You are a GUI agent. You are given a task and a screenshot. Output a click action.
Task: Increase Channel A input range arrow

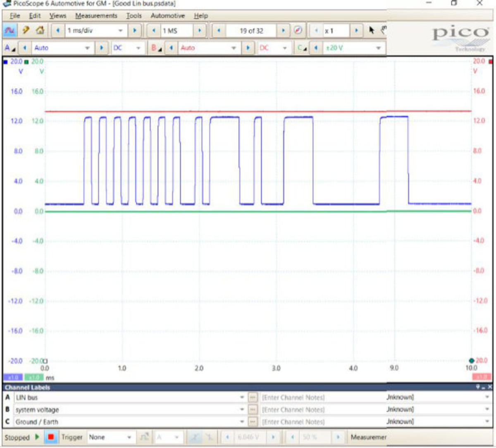[101, 48]
